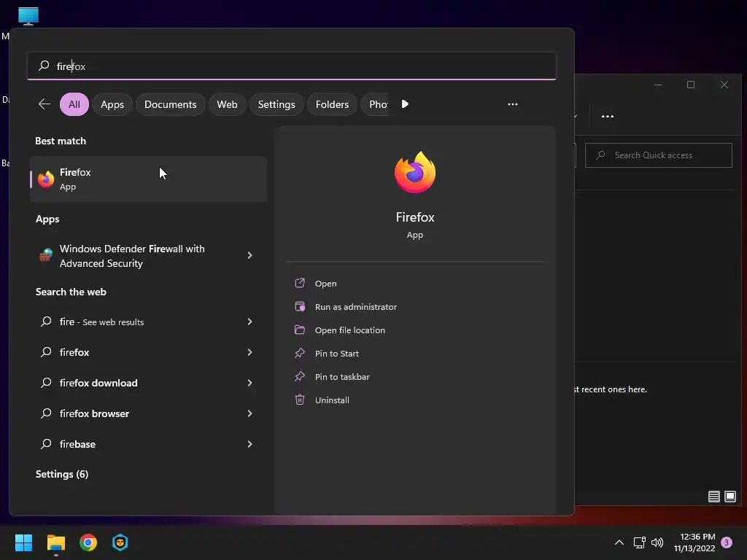Viewport: 747px width, 560px height.
Task: Open File Explorer from the taskbar
Action: 55,542
